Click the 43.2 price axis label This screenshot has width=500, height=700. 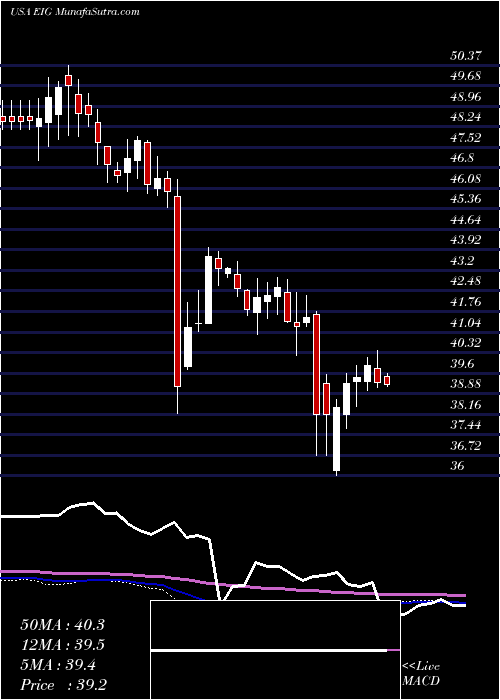click(461, 261)
